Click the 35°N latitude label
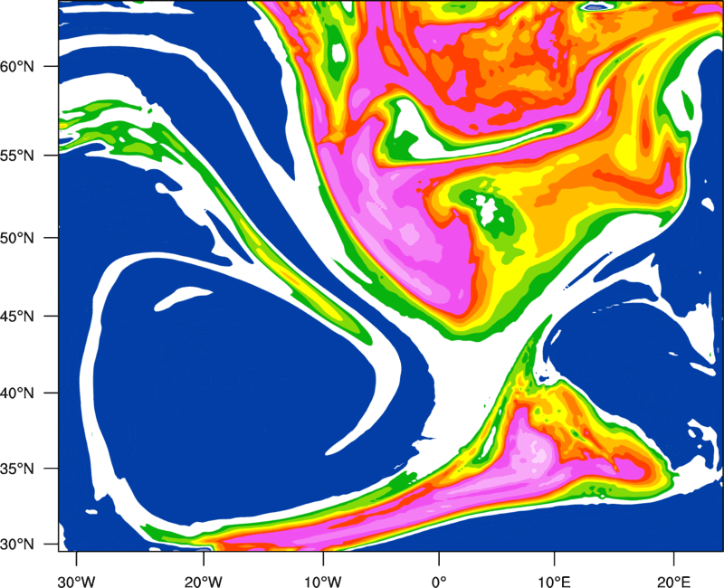This screenshot has width=724, height=588. 17,469
